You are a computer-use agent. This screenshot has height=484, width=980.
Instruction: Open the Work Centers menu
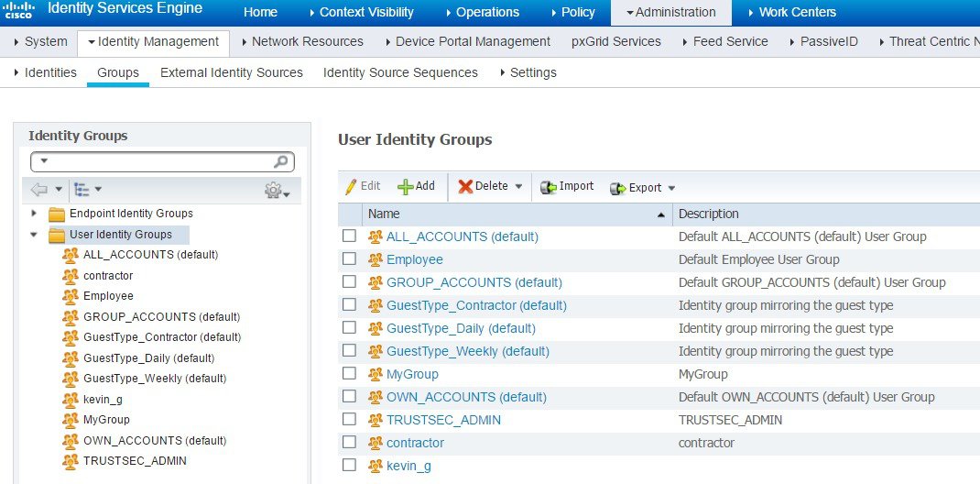(792, 12)
